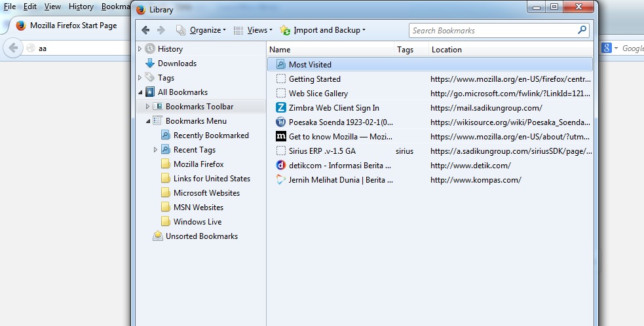This screenshot has height=326, width=644.
Task: Sort by the Location column header
Action: point(511,49)
